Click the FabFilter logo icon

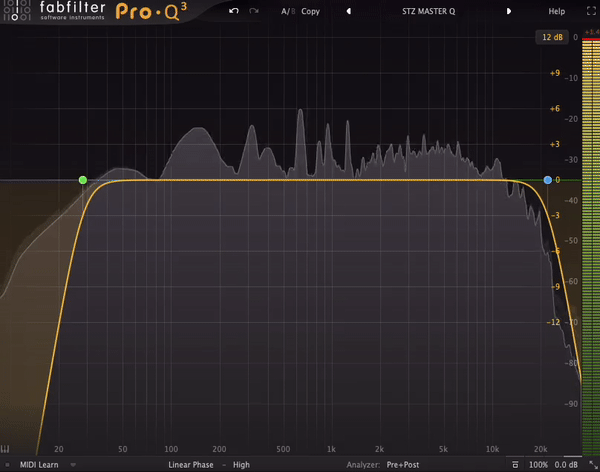(x=15, y=11)
